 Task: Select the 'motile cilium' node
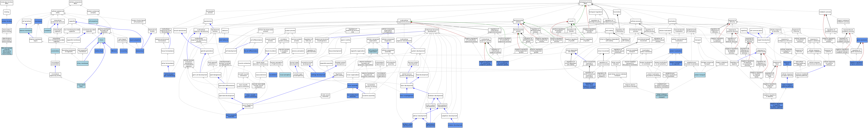click(x=99, y=51)
